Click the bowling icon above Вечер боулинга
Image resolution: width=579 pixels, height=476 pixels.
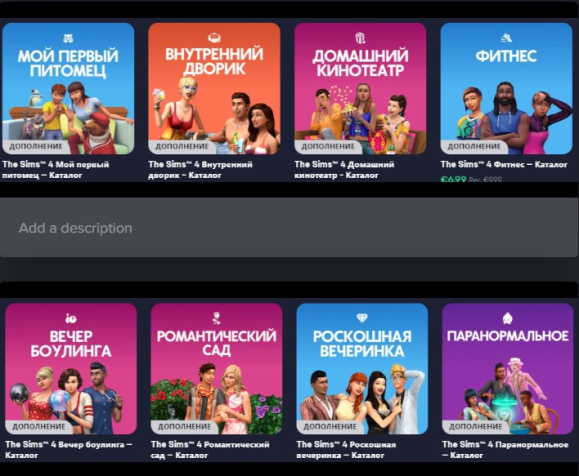(71, 318)
